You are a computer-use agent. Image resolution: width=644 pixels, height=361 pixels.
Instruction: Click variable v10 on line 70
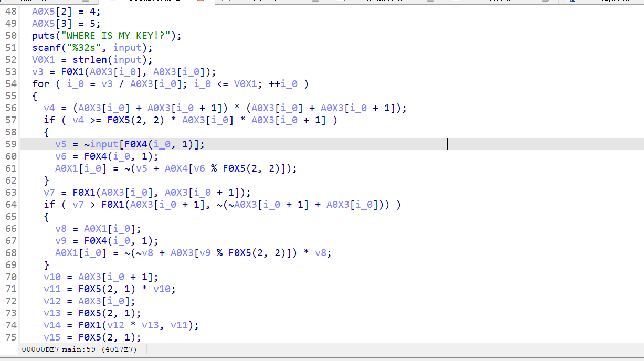click(x=52, y=277)
